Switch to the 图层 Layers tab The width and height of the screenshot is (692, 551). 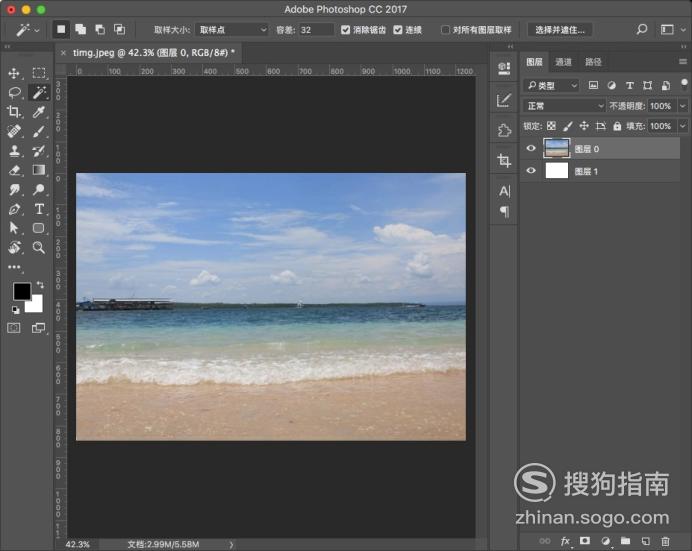(x=534, y=62)
